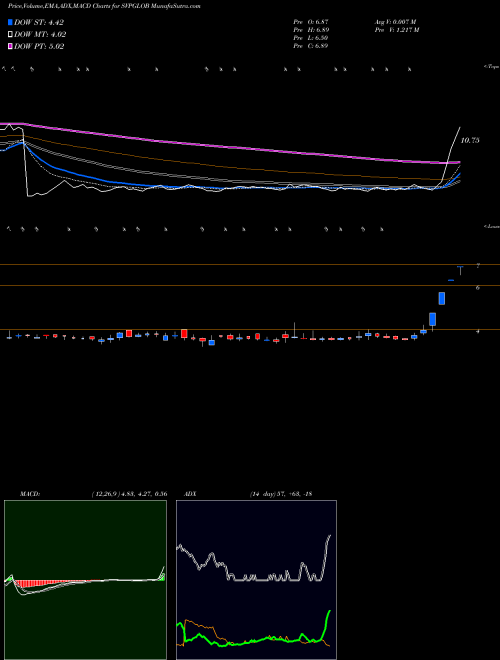Click the price axis label 4
Screen dimensions: 500x660
[x=478, y=331]
